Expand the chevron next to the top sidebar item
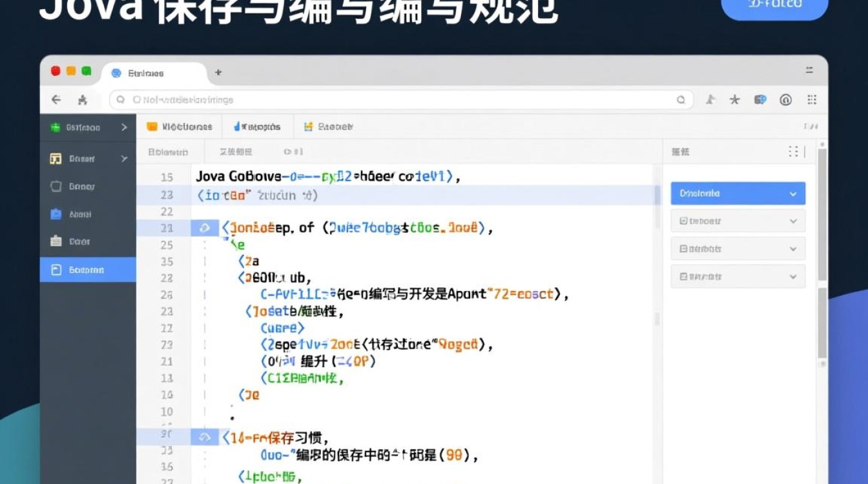The width and height of the screenshot is (868, 484). (125, 127)
